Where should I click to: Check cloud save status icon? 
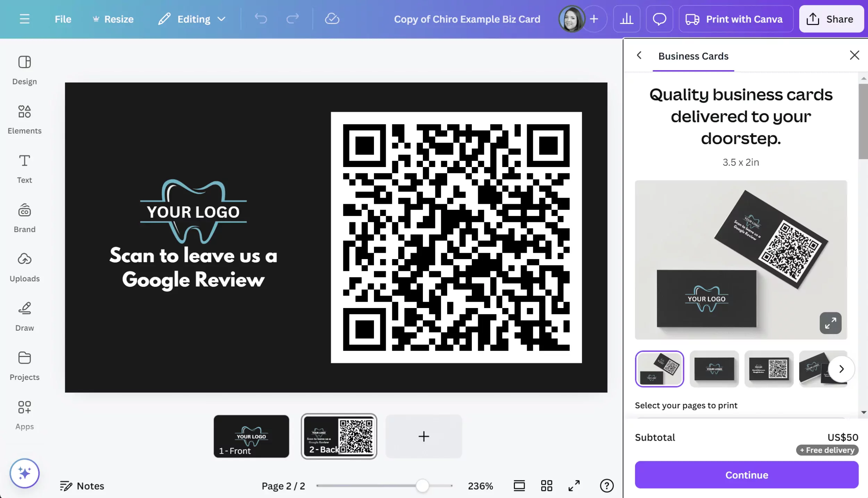(x=332, y=19)
